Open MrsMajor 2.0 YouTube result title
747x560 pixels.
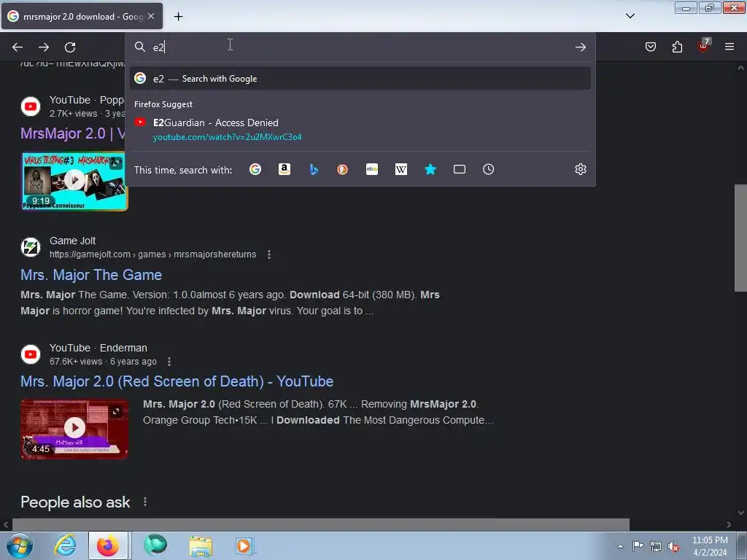coord(73,133)
